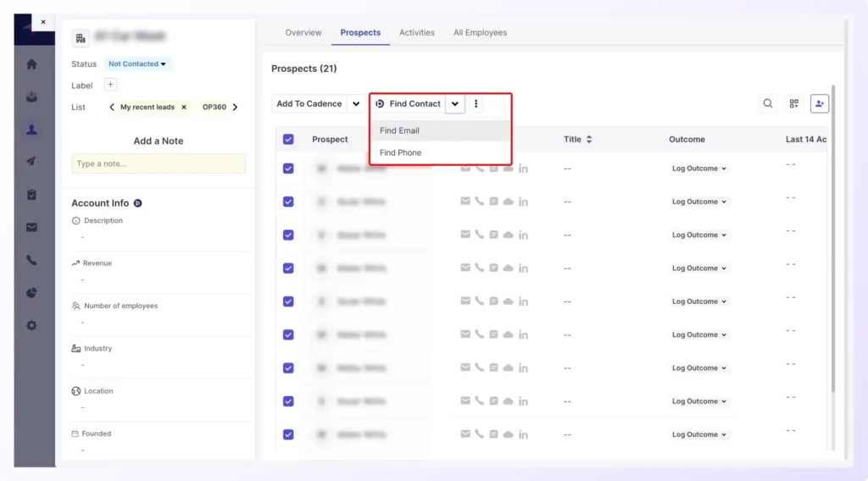The height and width of the screenshot is (481, 868).
Task: Go to the previous list with the left chevron
Action: pyautogui.click(x=112, y=108)
